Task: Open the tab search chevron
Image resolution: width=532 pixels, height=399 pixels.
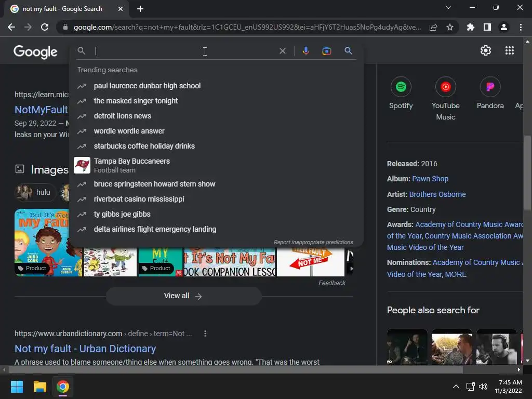Action: point(448,7)
